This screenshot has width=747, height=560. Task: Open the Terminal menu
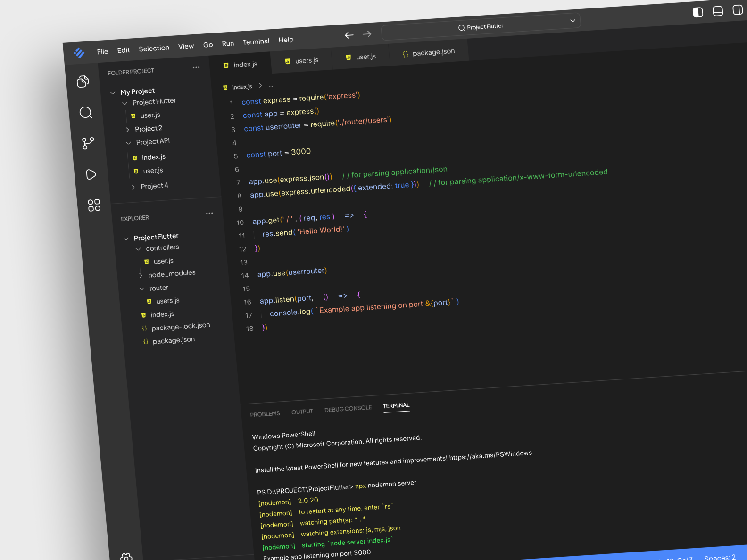256,42
